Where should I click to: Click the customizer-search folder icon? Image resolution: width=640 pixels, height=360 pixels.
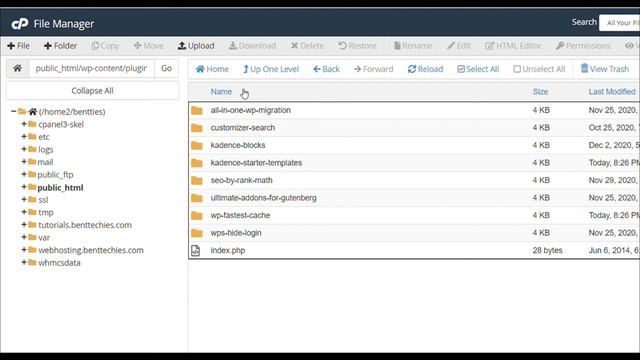197,128
